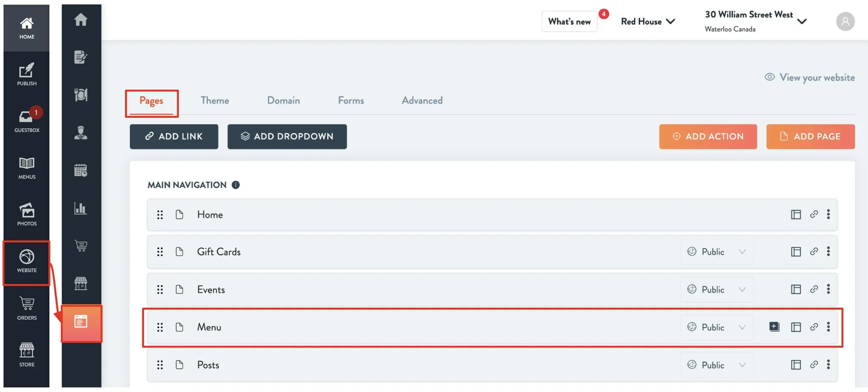Click the edit note icon in the secondary sidebar
This screenshot has width=868, height=392.
point(81,57)
